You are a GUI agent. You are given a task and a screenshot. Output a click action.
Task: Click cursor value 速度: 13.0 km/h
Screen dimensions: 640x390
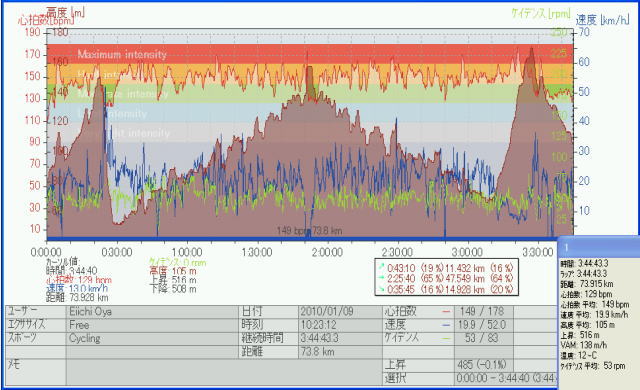pos(77,288)
